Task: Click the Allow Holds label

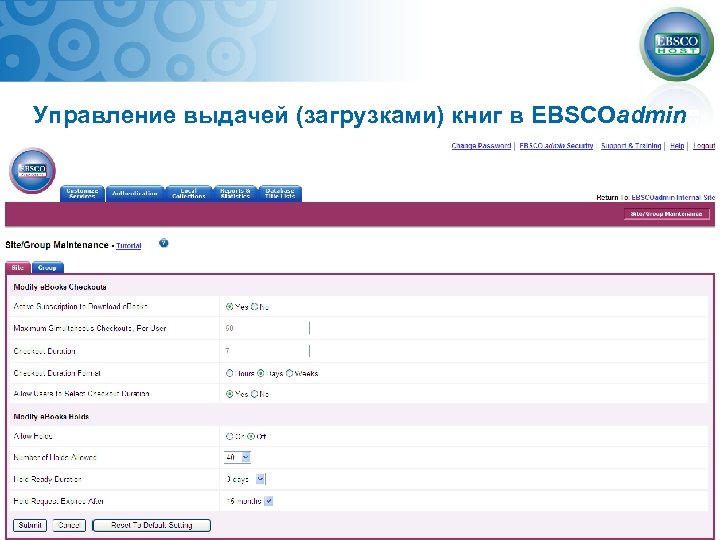Action: click(x=33, y=436)
